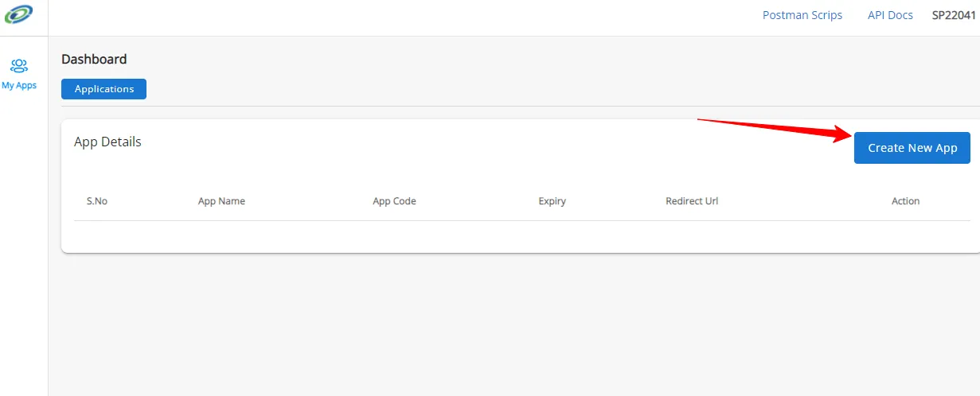Screen dimensions: 980x396
Task: Click the App Name column header
Action: click(221, 201)
